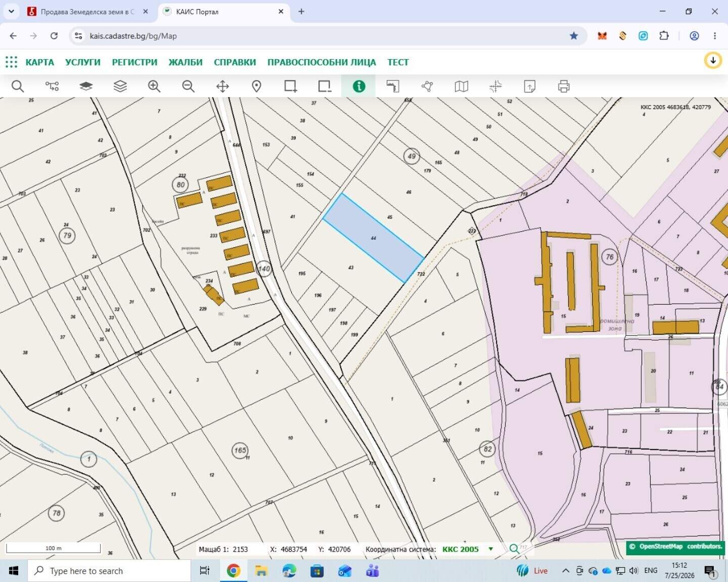Go back to previous page
The width and height of the screenshot is (728, 582).
pos(13,36)
